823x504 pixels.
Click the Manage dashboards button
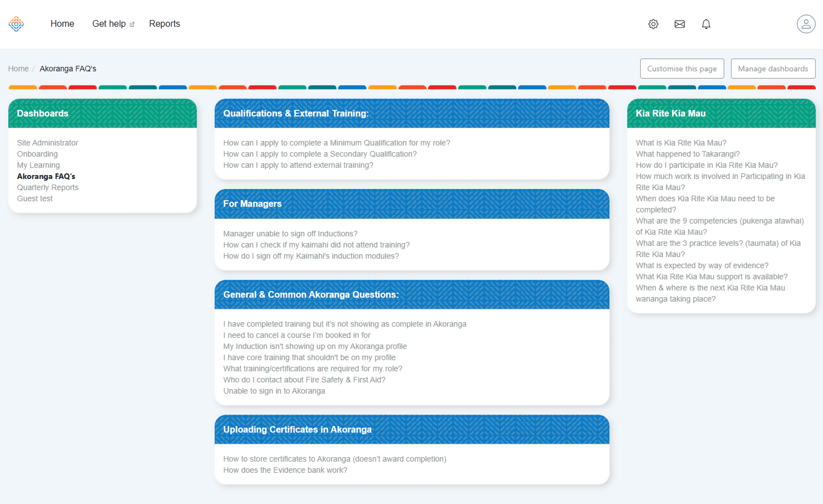pos(773,69)
